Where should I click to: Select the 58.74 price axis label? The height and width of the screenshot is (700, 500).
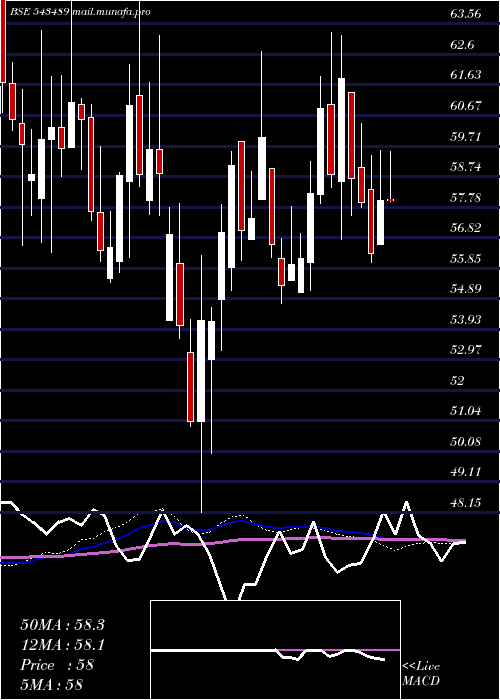click(466, 167)
